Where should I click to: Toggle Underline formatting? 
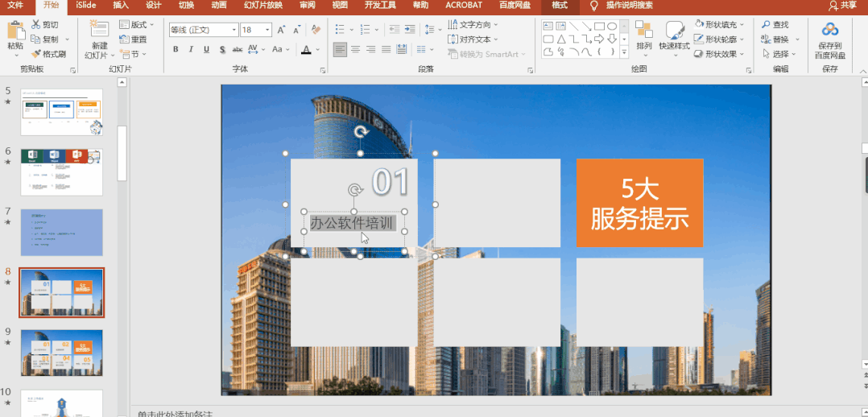click(x=206, y=49)
